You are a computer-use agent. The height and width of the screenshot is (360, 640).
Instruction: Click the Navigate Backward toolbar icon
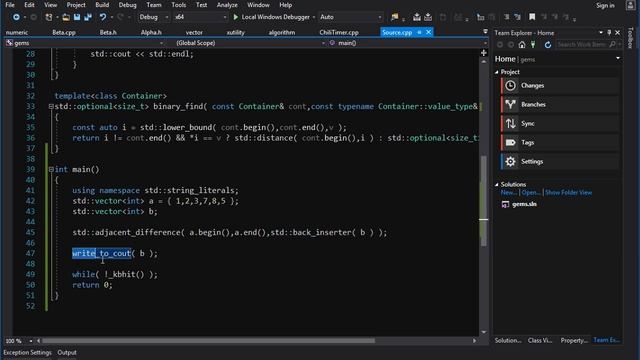point(16,17)
